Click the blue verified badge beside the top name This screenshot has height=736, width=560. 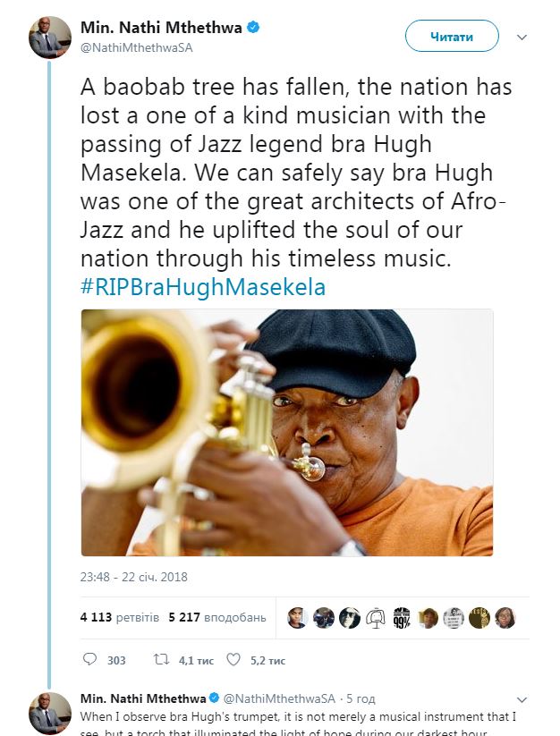pyautogui.click(x=253, y=28)
